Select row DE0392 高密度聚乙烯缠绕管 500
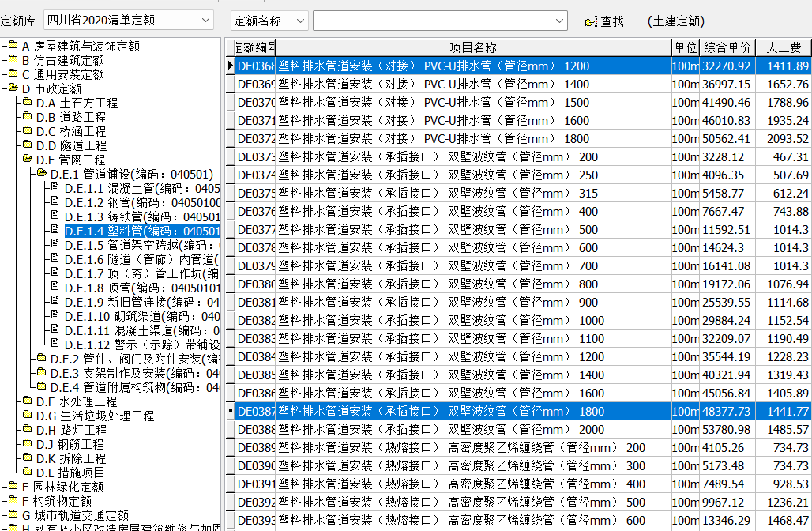This screenshot has height=531, width=812. coord(523,502)
